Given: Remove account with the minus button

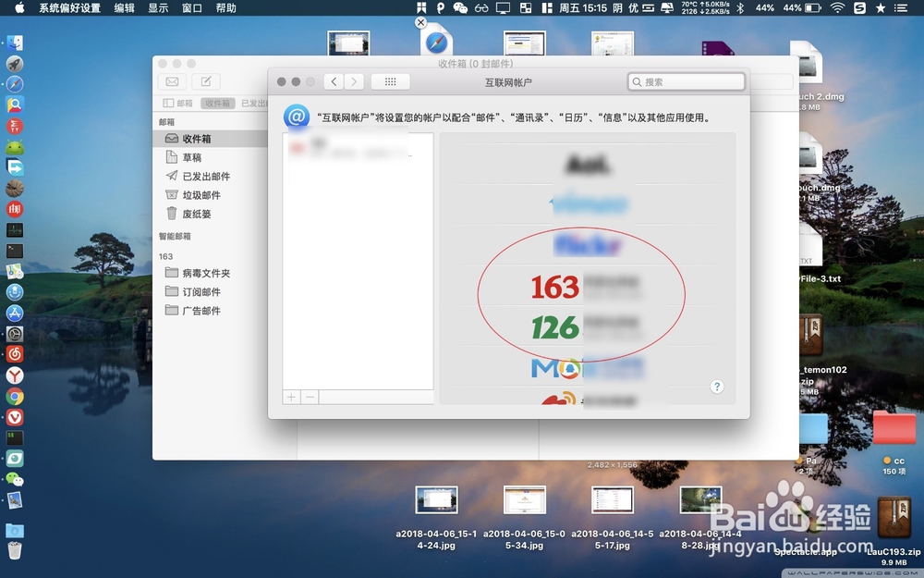Looking at the screenshot, I should click(310, 397).
